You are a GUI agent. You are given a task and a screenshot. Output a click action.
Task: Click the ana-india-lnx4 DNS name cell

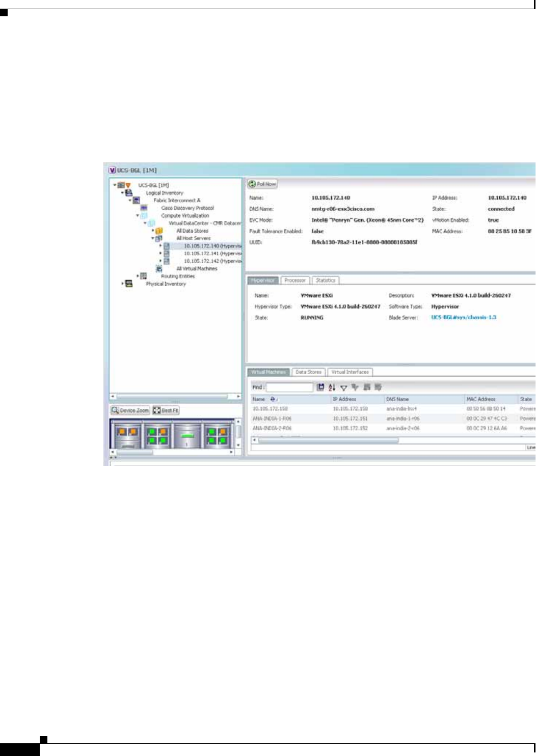[401, 409]
